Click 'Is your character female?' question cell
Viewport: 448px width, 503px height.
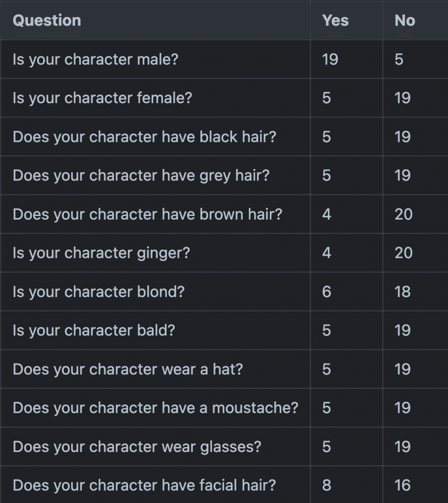tap(102, 98)
